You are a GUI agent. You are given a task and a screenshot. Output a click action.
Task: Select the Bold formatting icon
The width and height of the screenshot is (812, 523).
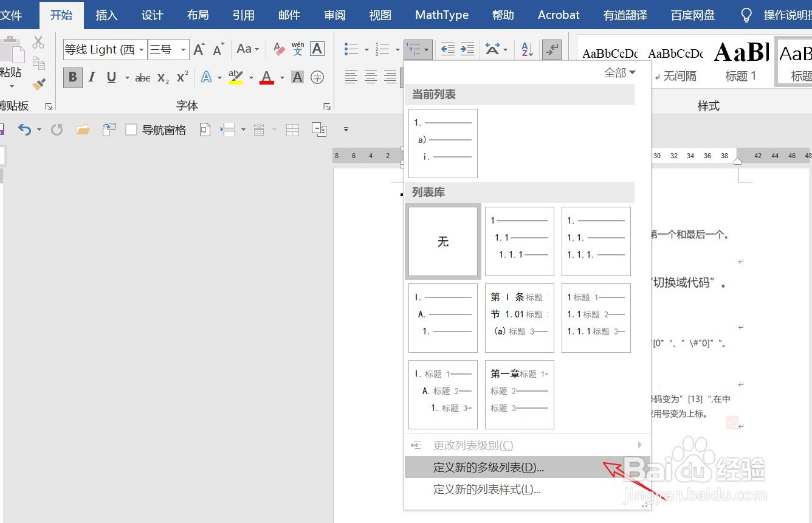[72, 78]
